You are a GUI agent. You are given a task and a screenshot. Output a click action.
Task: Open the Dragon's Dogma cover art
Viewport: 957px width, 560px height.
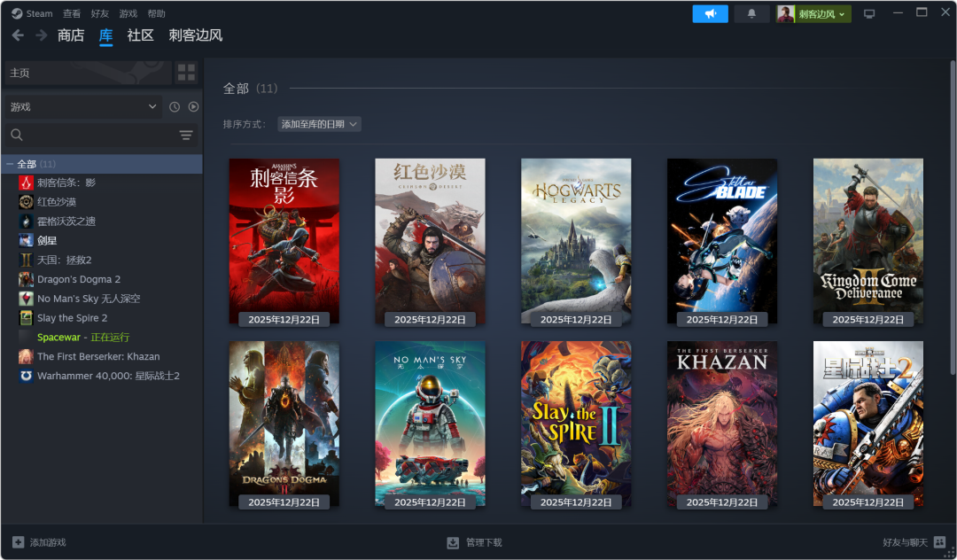[x=284, y=424]
